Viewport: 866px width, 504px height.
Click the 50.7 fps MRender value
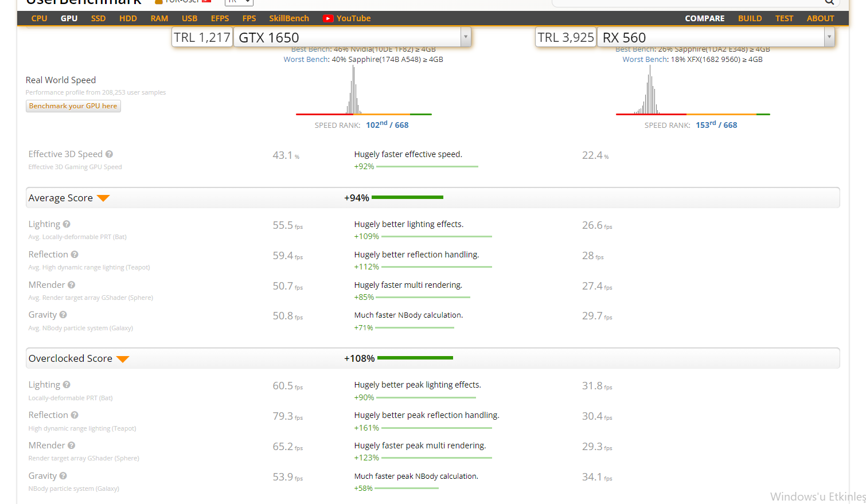(x=287, y=286)
